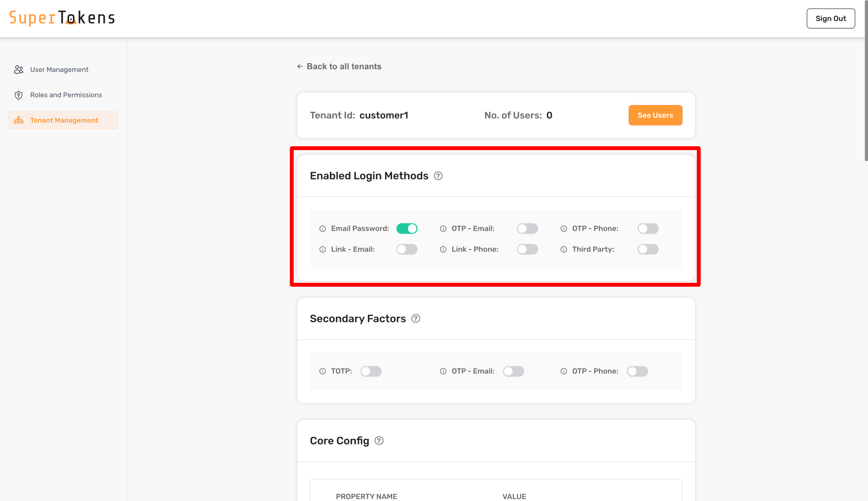The height and width of the screenshot is (501, 868).
Task: Disable the Email Password login toggle
Action: [407, 229]
